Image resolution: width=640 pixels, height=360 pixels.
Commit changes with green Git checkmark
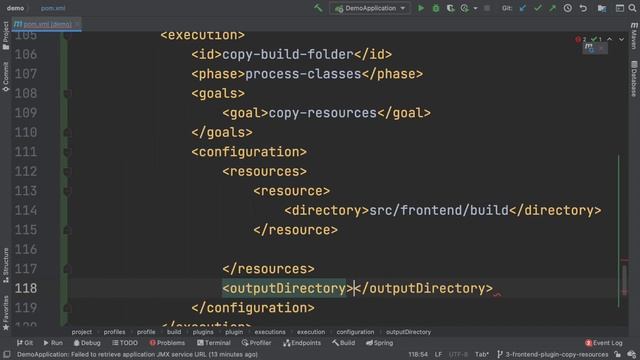point(538,8)
